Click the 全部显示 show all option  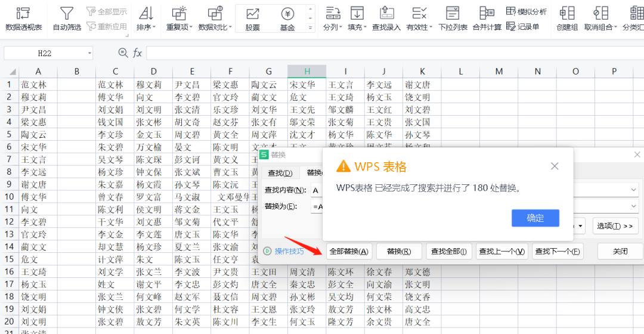pyautogui.click(x=107, y=11)
